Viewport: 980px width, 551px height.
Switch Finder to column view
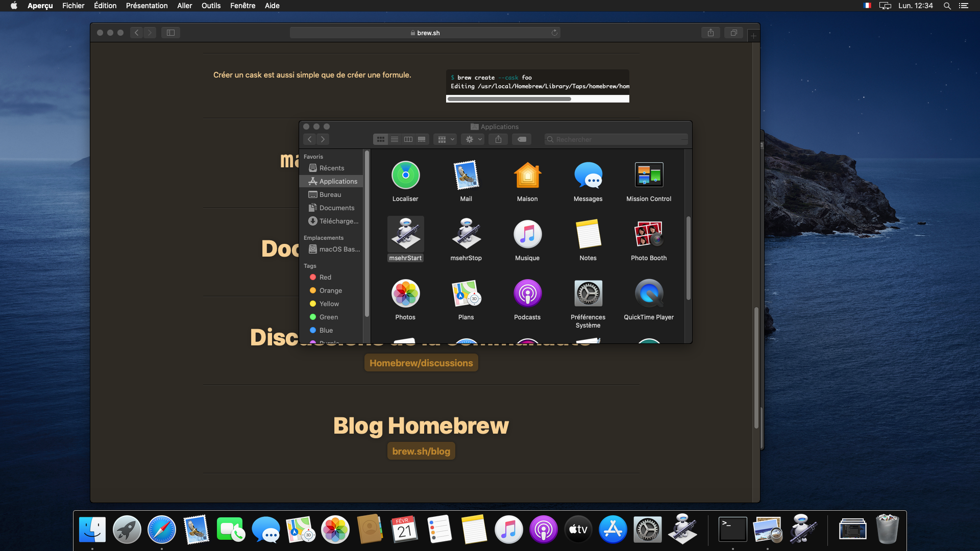(x=408, y=139)
